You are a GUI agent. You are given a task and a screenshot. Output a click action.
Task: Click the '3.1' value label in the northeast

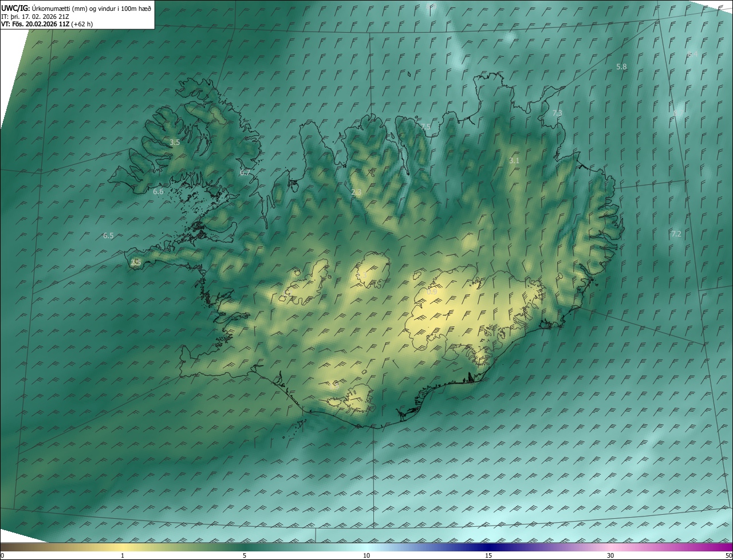tap(514, 161)
